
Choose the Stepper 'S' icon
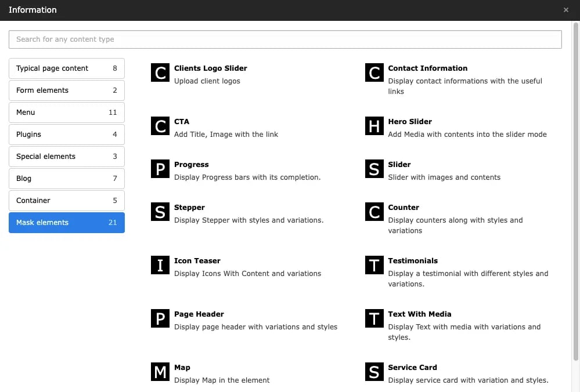160,212
